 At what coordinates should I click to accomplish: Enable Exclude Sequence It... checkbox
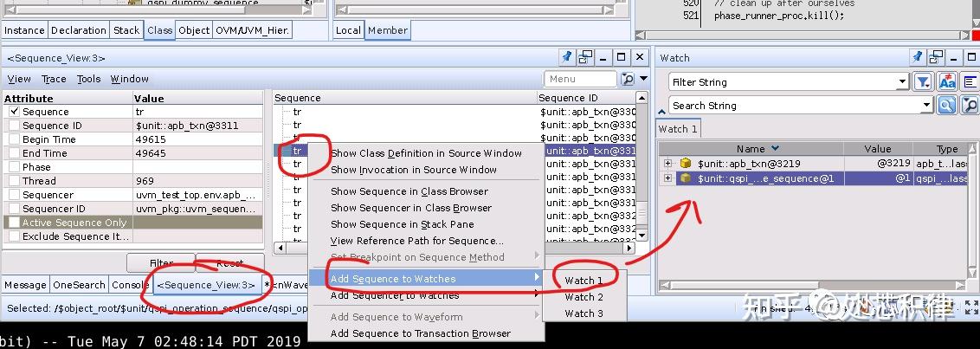pyautogui.click(x=15, y=236)
